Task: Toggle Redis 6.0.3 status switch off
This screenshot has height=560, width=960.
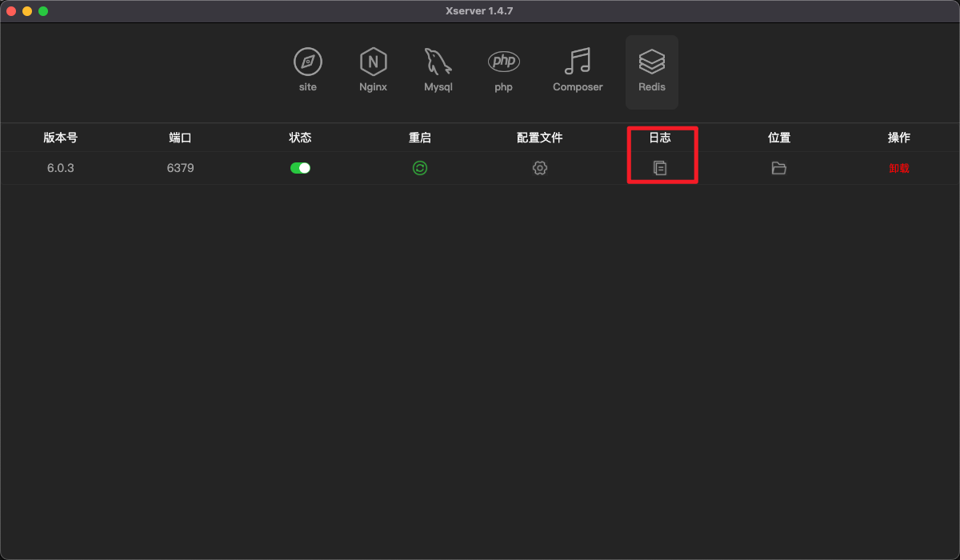Action: tap(300, 168)
